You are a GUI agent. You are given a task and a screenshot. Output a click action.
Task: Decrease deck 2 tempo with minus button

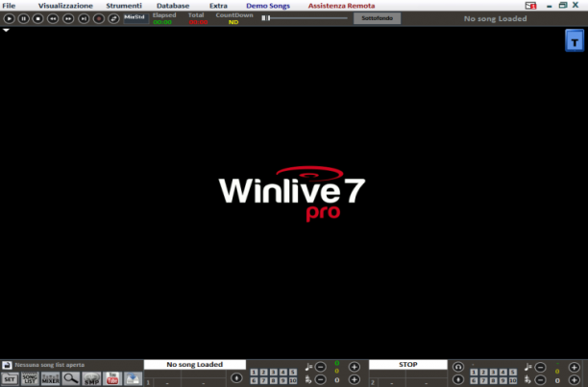(540, 367)
